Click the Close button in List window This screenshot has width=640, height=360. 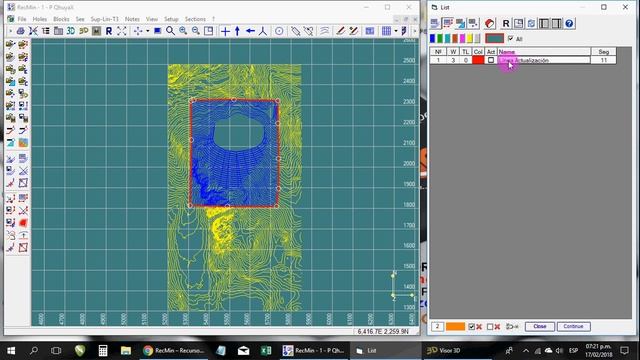point(540,327)
